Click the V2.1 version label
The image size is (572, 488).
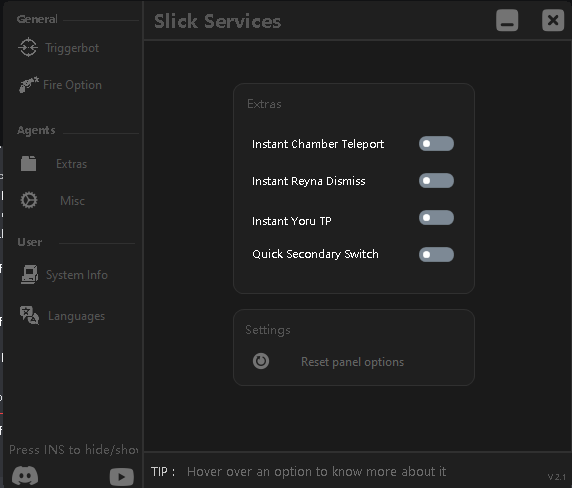(x=557, y=477)
